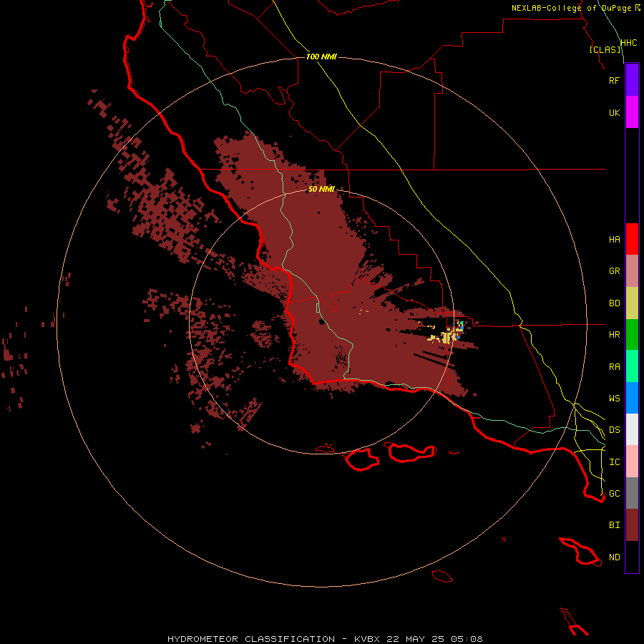Click the 22 MAY 25 date
644x644 pixels.
point(415,639)
